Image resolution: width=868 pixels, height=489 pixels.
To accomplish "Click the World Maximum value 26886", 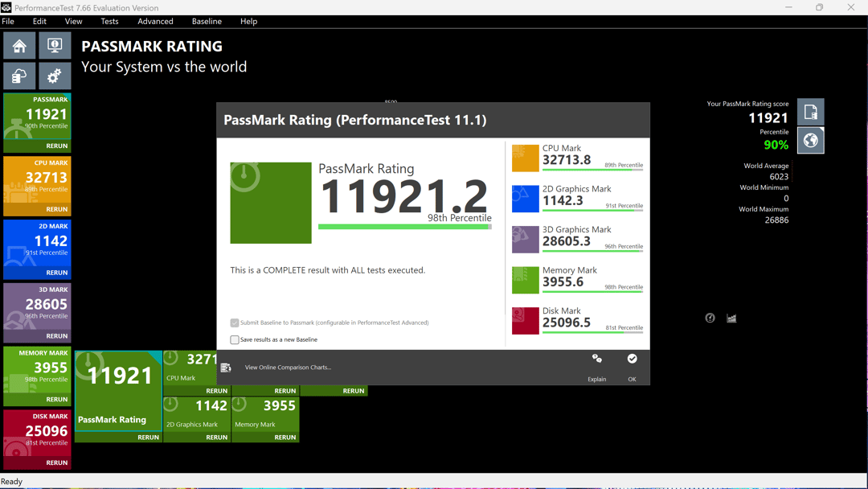I will 776,220.
